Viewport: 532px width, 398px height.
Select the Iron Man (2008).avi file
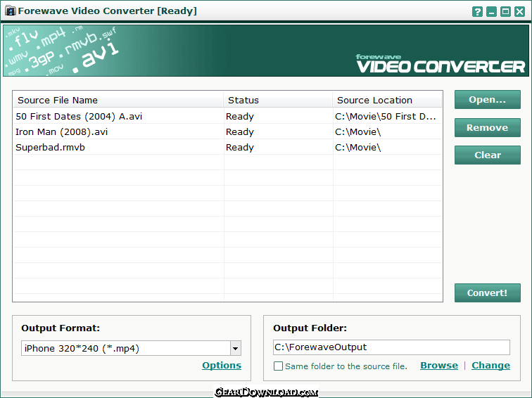[x=61, y=132]
